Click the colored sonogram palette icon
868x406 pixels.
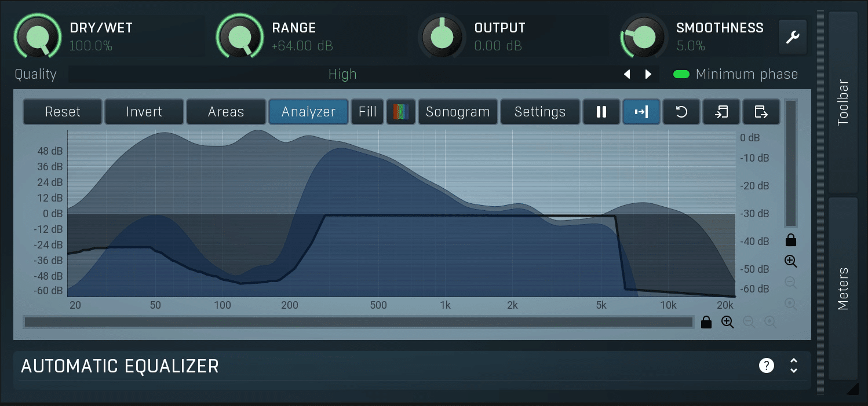(401, 111)
